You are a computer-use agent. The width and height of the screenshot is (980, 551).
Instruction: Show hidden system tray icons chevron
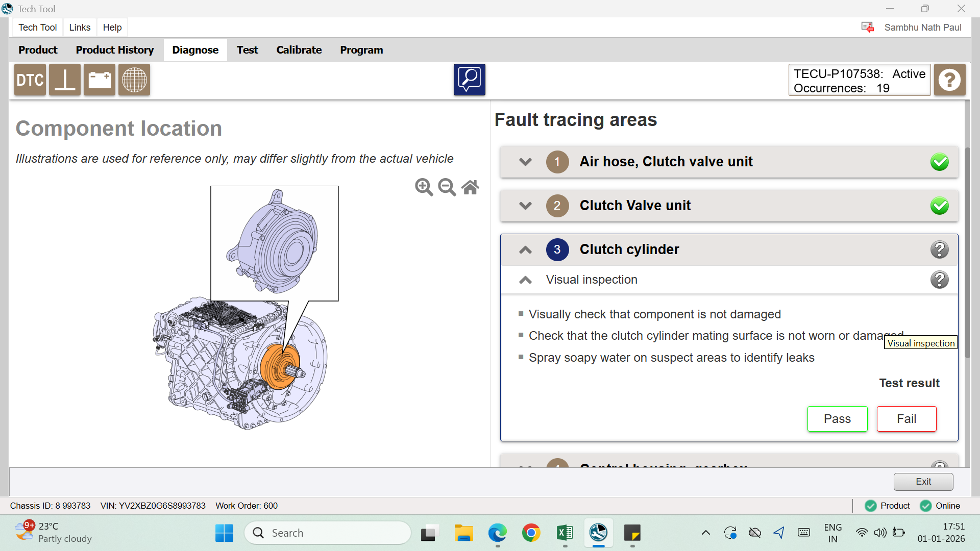(706, 533)
